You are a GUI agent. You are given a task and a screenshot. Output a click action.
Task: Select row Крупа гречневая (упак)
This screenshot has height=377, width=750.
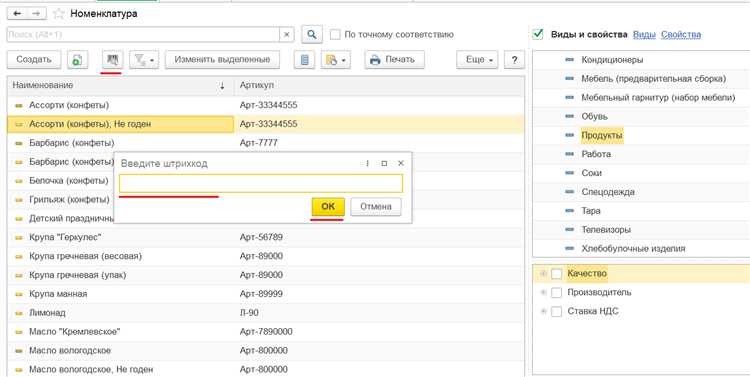265,275
